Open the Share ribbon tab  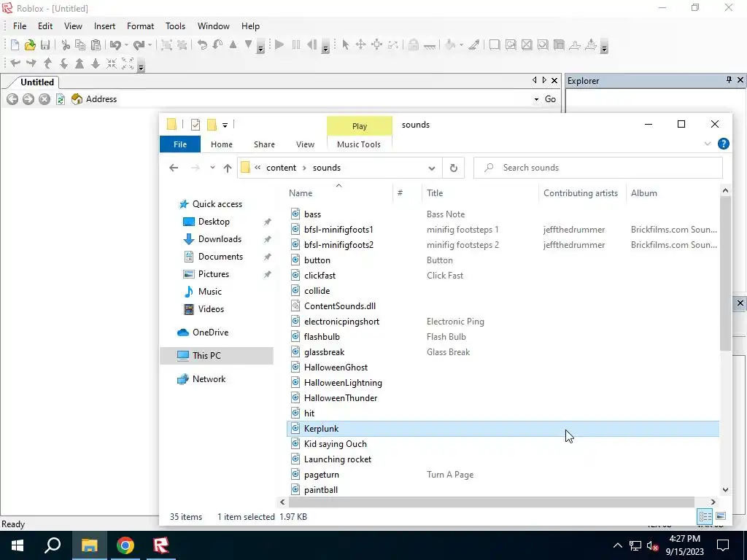264,144
